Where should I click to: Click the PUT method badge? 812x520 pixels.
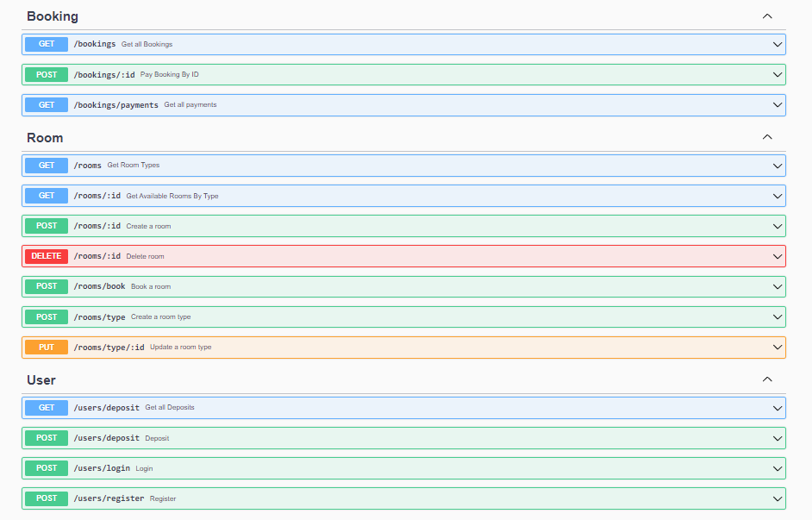coord(47,348)
